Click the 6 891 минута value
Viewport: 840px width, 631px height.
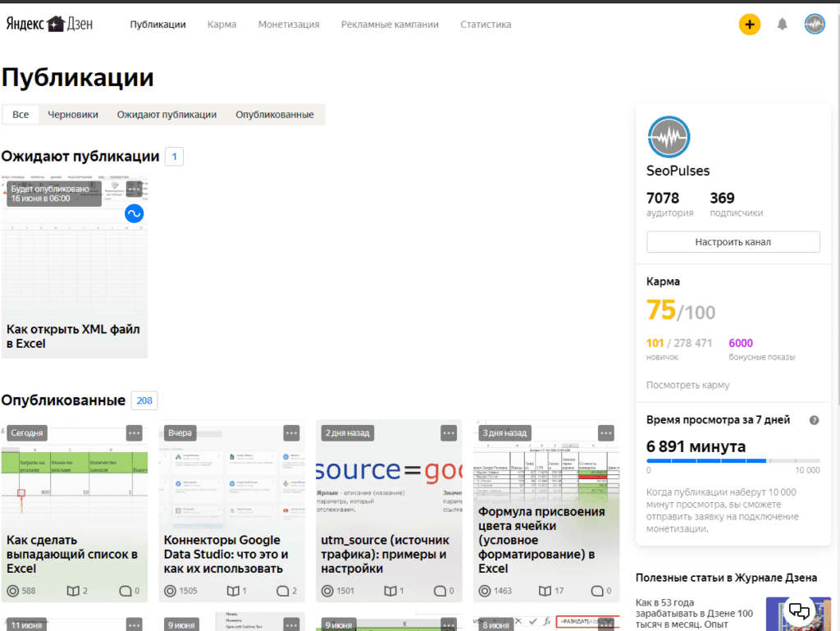point(696,446)
